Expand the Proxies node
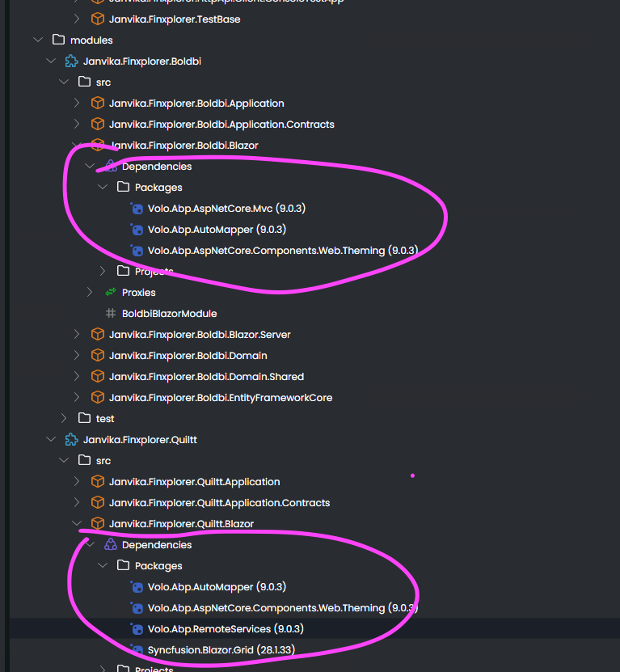620x672 pixels. point(90,292)
